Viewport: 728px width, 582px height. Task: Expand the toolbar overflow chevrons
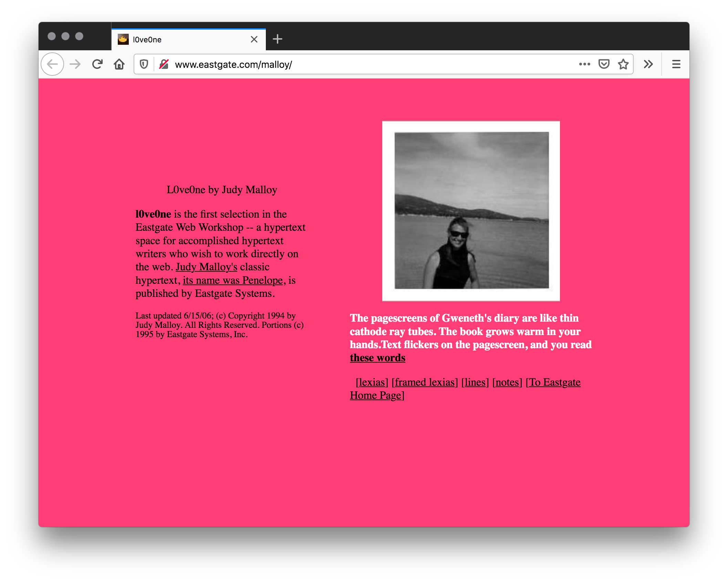(648, 64)
